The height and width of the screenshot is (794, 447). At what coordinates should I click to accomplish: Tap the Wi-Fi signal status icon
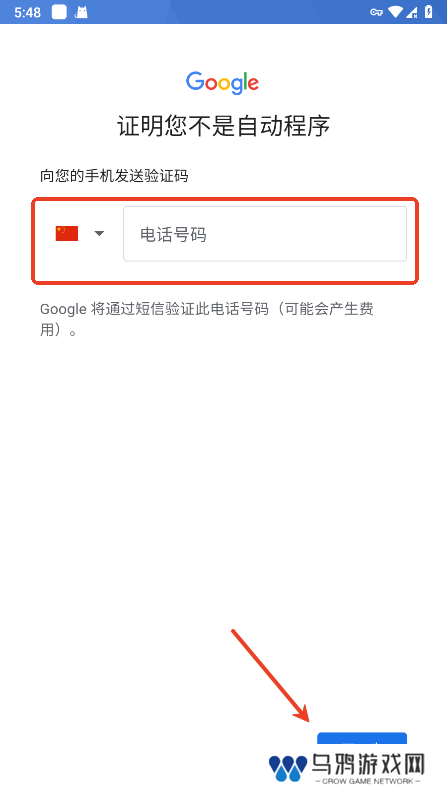click(x=395, y=12)
